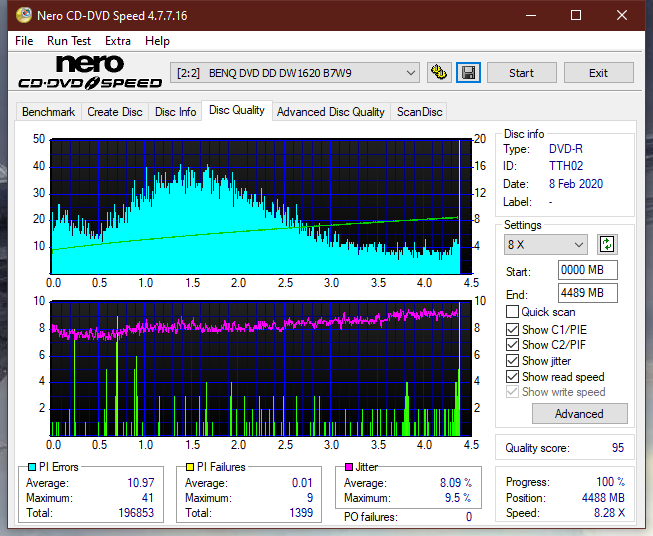
Task: Switch to the ScanDisc tab
Action: click(x=419, y=112)
